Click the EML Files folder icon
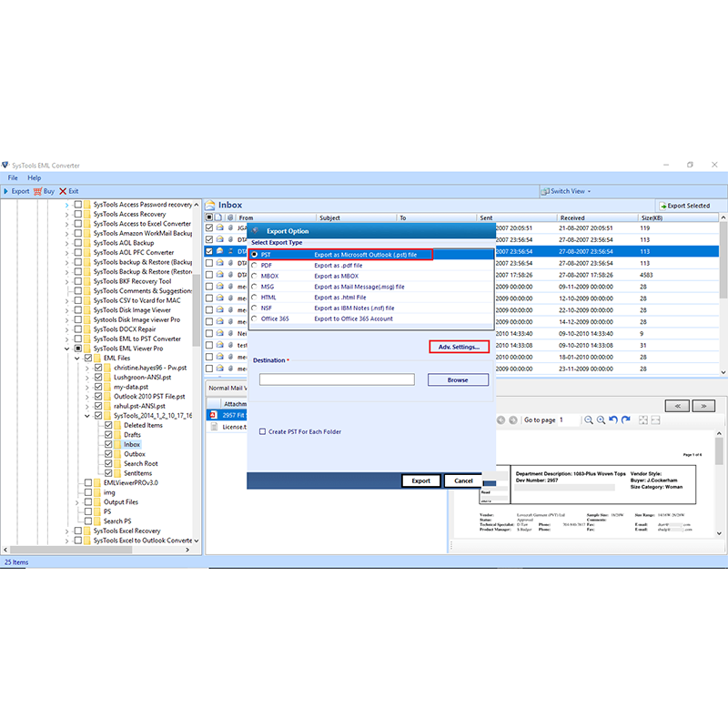The width and height of the screenshot is (728, 728). pyautogui.click(x=97, y=358)
